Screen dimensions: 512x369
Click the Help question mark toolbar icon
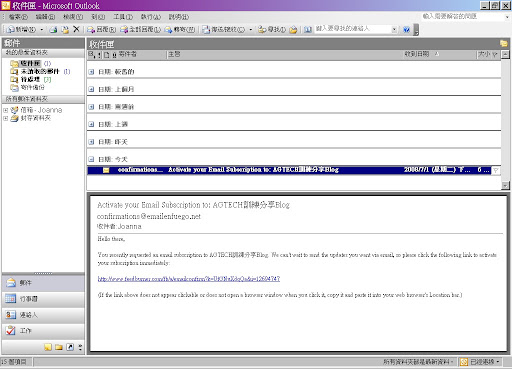point(406,30)
